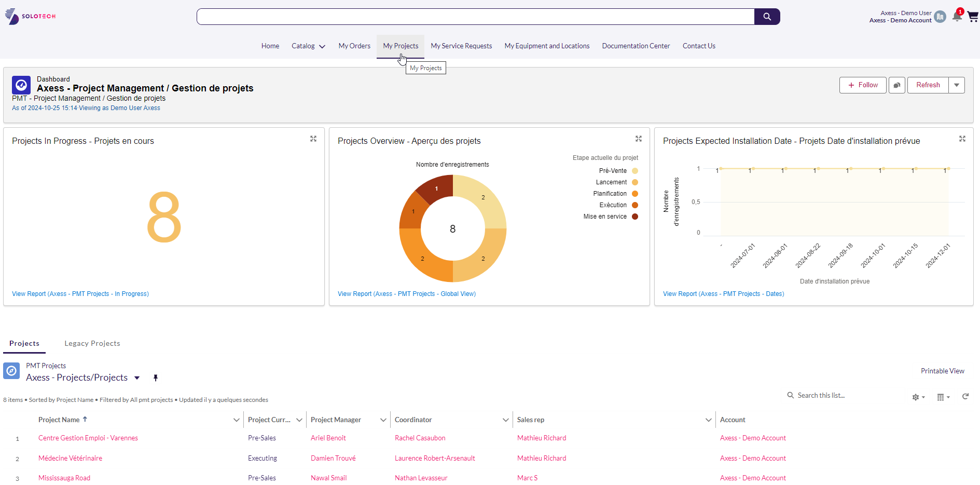
Task: Click Mise en service legend swatch
Action: coord(635,217)
